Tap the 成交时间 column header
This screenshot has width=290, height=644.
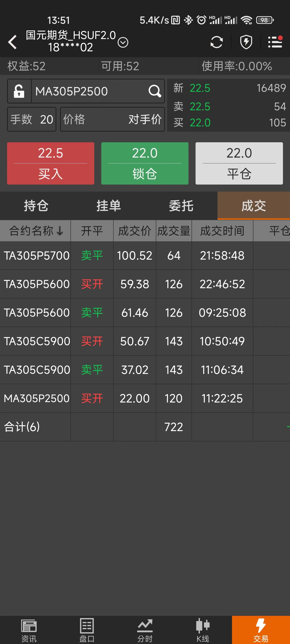223,231
